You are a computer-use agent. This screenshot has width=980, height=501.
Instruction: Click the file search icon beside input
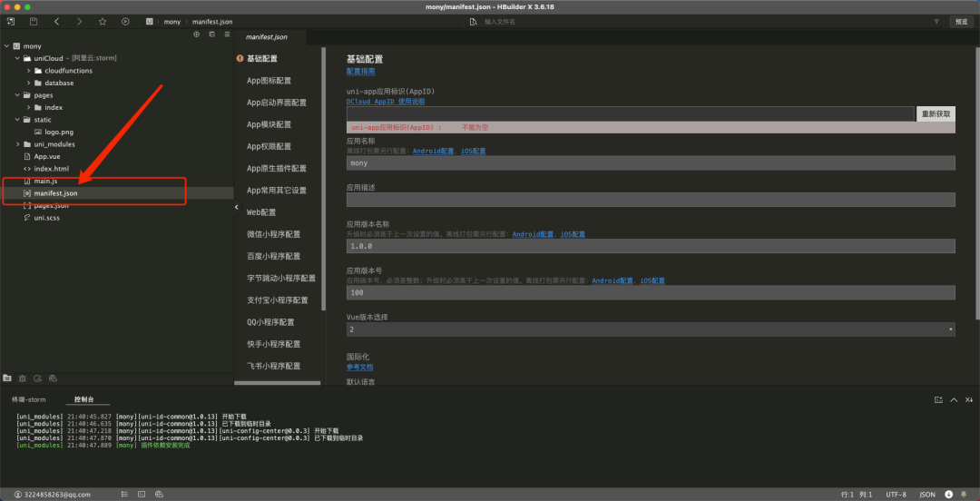(x=473, y=22)
